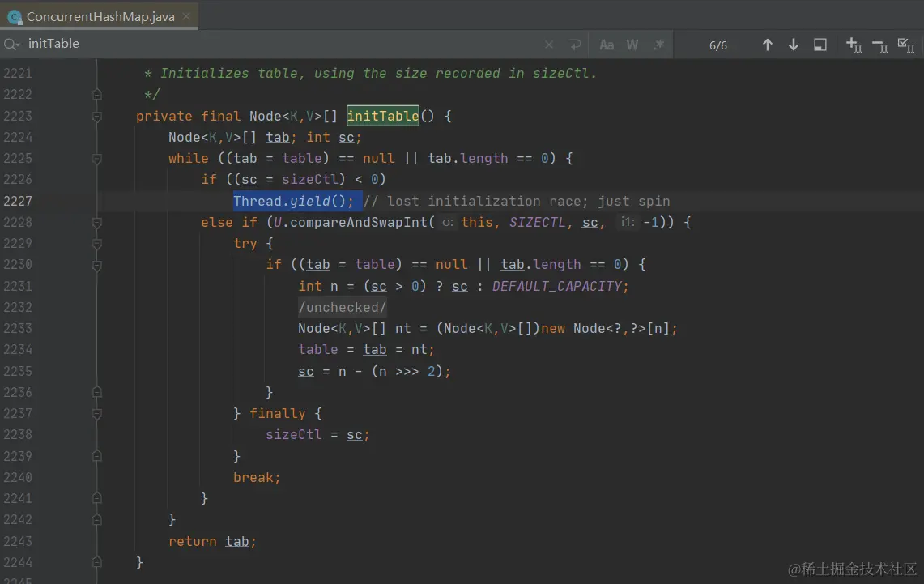Click DEFAULT_CAPACITY constant
Image resolution: width=924 pixels, height=584 pixels.
(557, 287)
